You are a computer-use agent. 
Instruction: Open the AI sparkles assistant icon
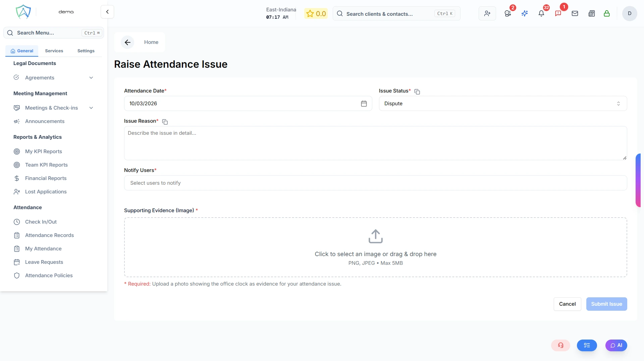pos(525,13)
